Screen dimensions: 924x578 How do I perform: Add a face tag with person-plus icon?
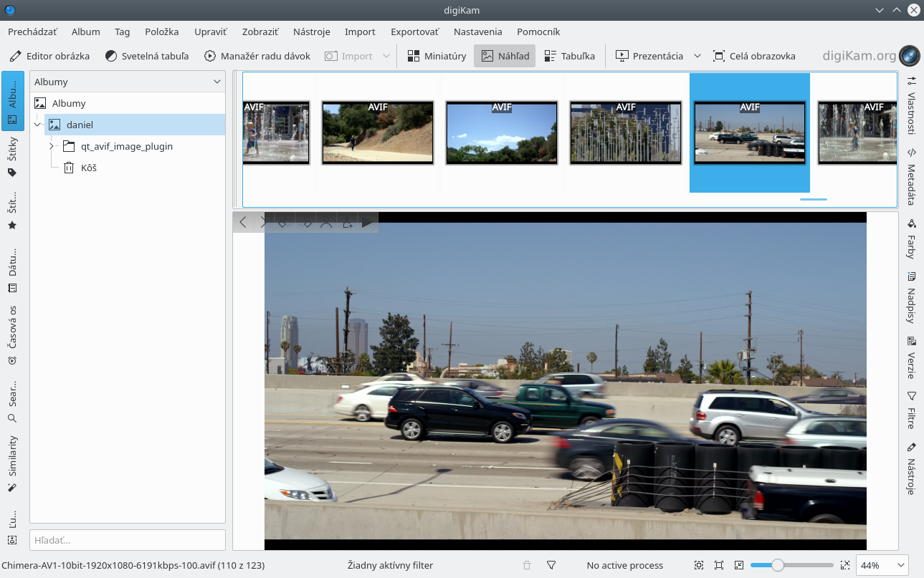(x=347, y=223)
